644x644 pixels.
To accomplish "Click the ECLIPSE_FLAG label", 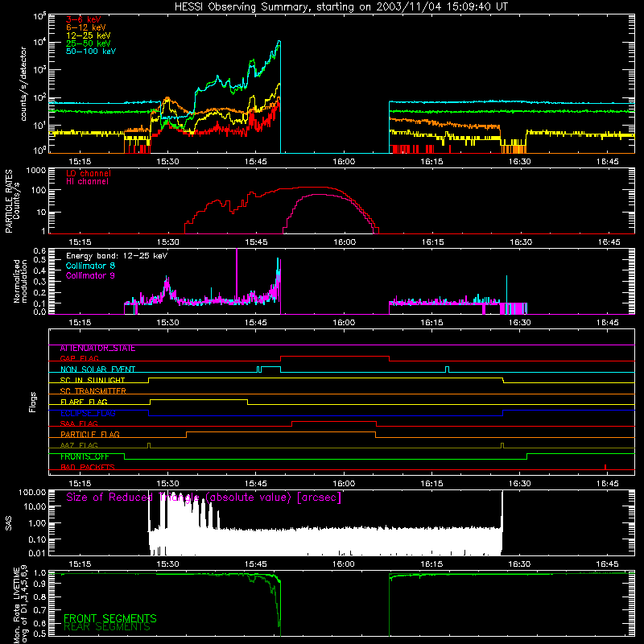I will click(88, 413).
